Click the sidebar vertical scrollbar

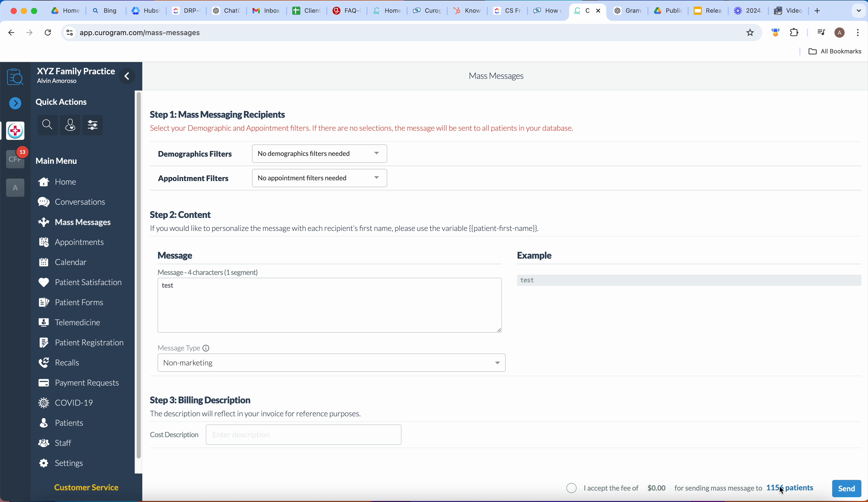[138, 276]
